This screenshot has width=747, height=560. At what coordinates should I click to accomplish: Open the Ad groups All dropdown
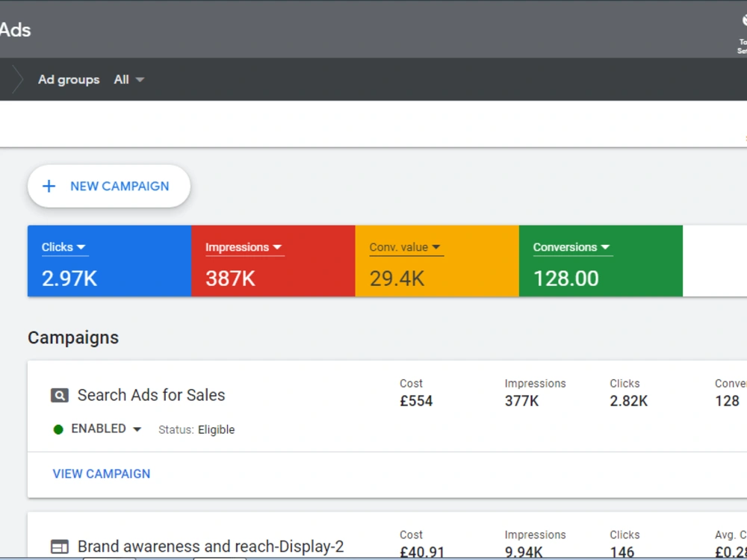point(128,80)
